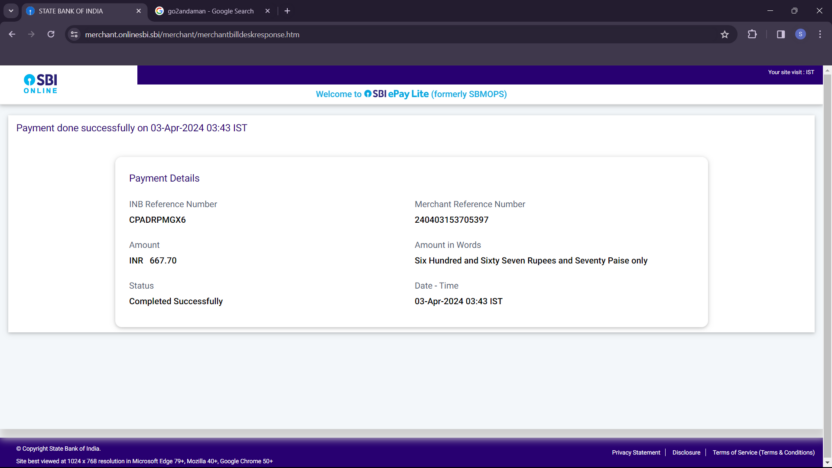The image size is (832, 468).
Task: Switch to go2andaman Google Search tab
Action: point(210,11)
